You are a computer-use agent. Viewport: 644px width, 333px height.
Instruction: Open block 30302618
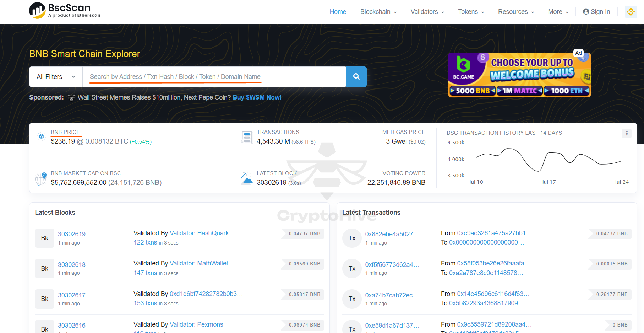[72, 265]
